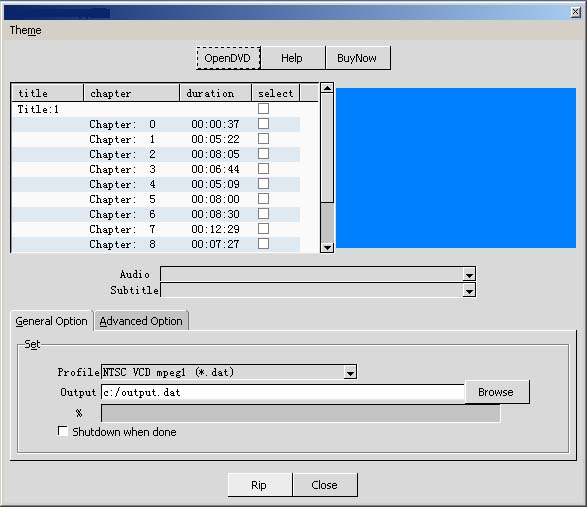Mark the Chapter 5 checkbox
The width and height of the screenshot is (587, 507).
click(x=263, y=198)
